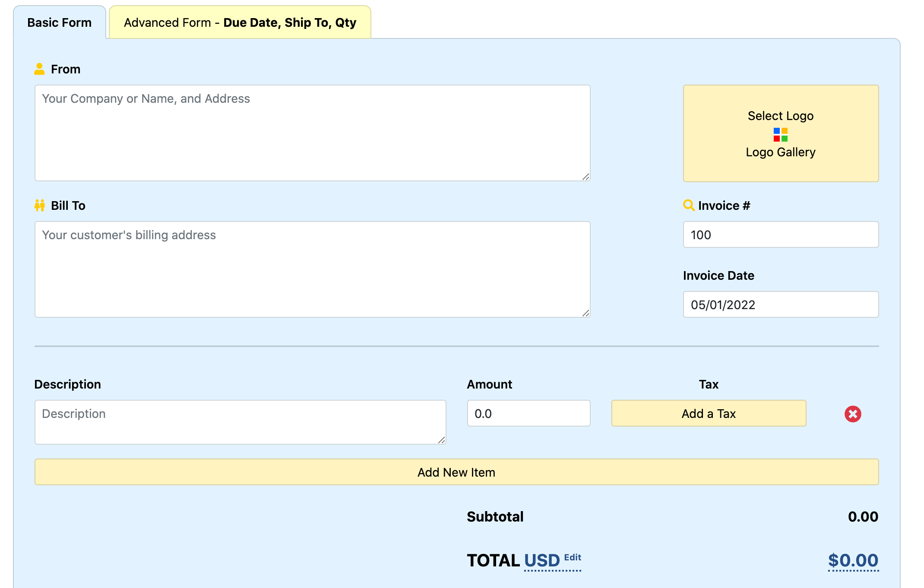The height and width of the screenshot is (588, 924).
Task: Switch to the Basic Form tab
Action: (60, 22)
